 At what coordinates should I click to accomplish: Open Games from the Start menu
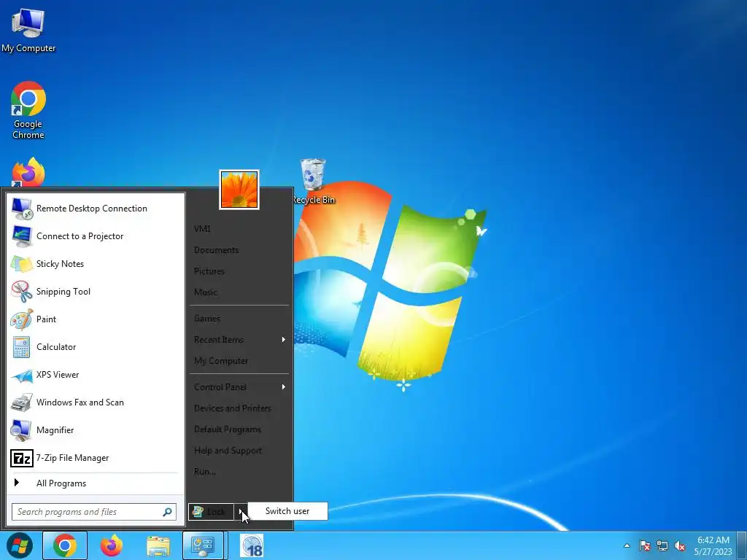click(x=207, y=319)
